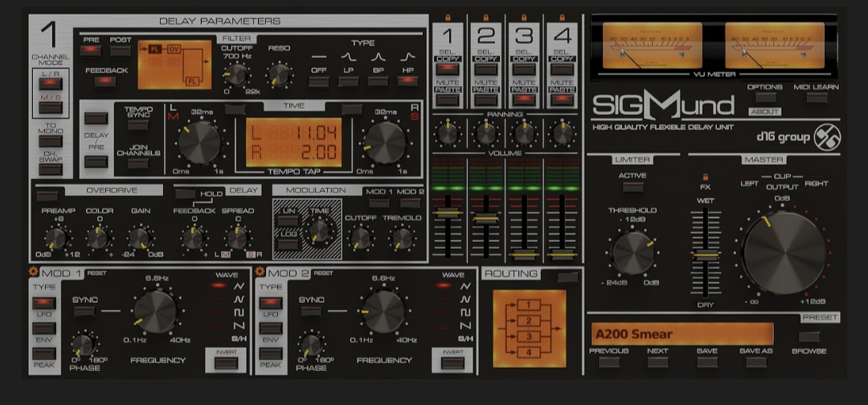Toggle the TEMPO SYNC button
Screen dimensions: 868x405
pos(138,125)
